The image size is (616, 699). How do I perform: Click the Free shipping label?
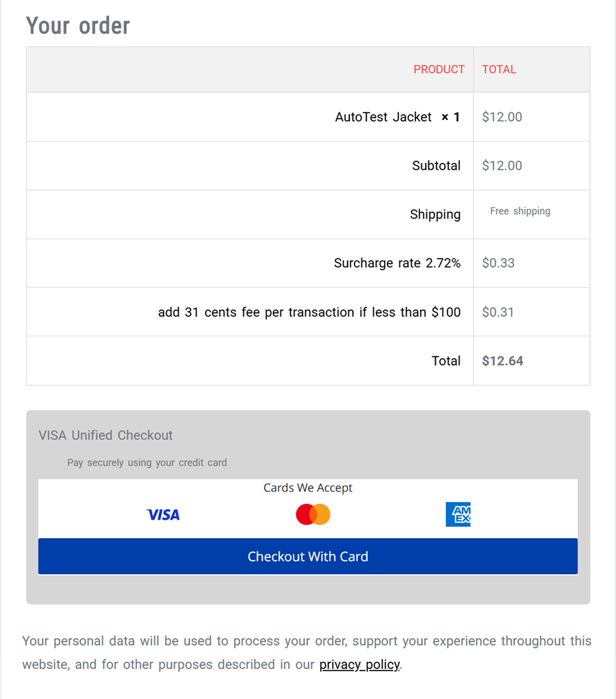coord(520,211)
